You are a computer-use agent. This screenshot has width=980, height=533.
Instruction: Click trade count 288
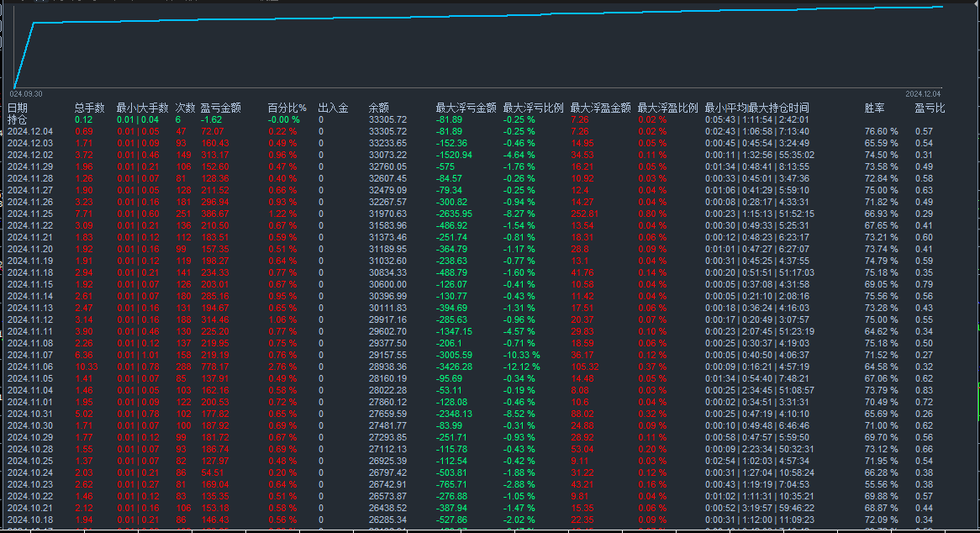184,367
